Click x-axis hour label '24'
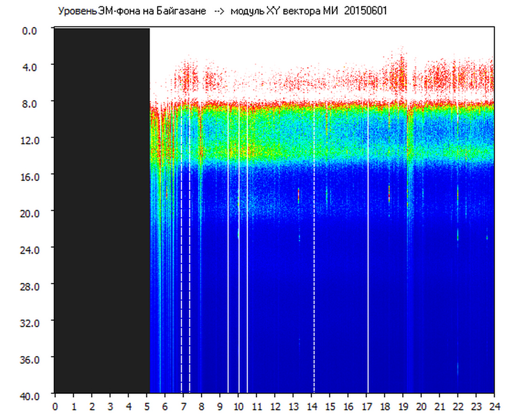Screen dimensions: 512x420 click(495, 406)
